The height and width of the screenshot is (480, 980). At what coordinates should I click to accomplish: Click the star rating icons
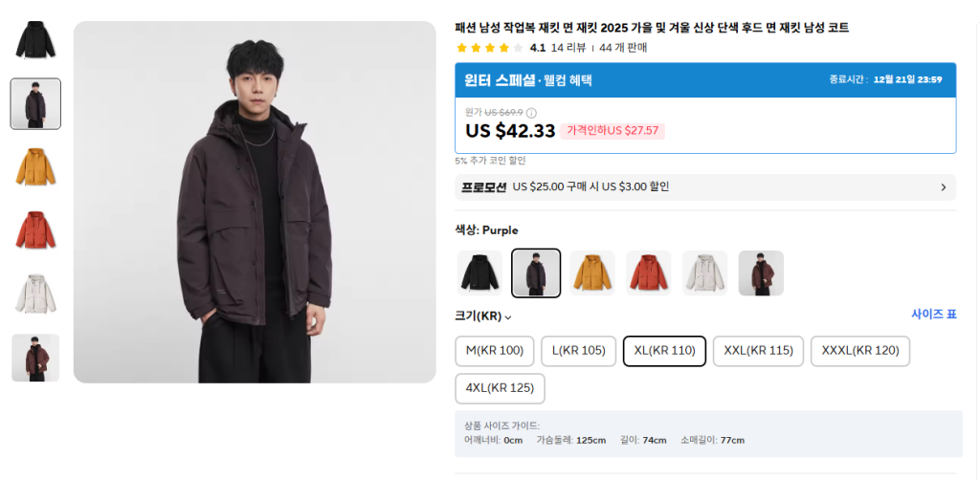point(489,48)
